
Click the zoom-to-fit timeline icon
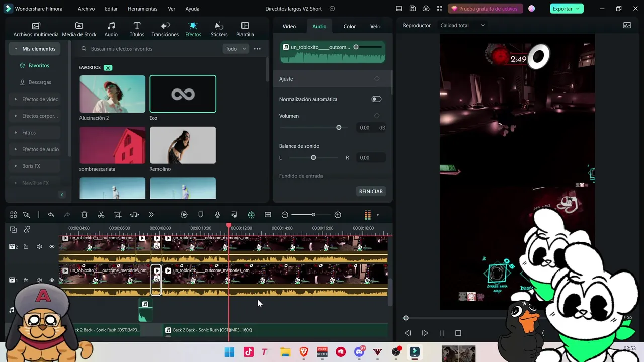pos(268,215)
